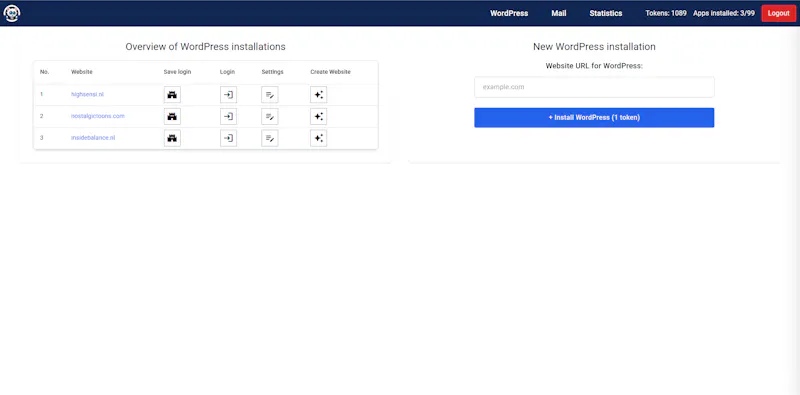The height and width of the screenshot is (395, 800).
Task: Create website for nostalgictoons.com
Action: click(318, 116)
